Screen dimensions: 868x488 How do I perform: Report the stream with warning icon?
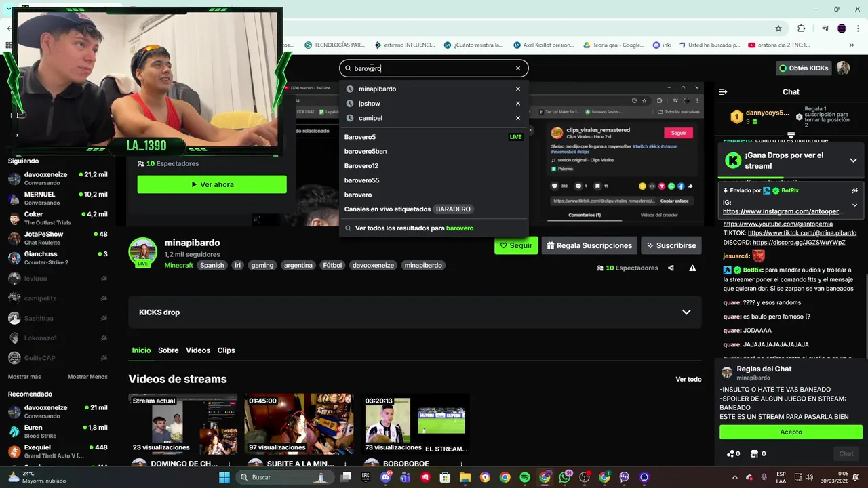point(692,268)
